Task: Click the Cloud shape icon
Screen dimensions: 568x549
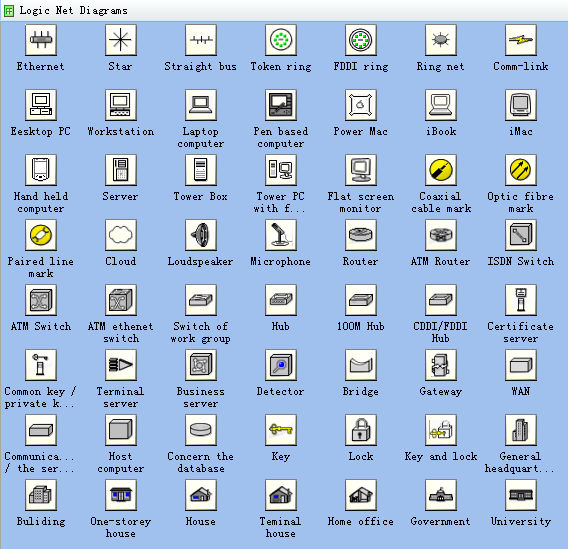Action: pos(121,235)
